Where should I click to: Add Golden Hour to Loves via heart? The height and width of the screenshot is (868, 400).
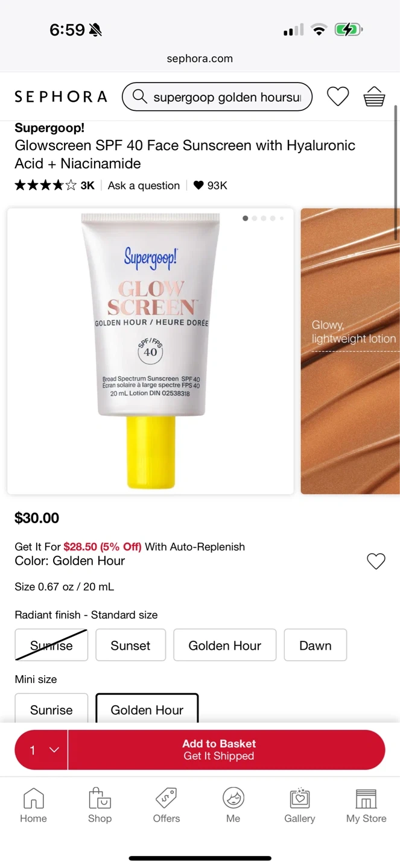point(376,561)
